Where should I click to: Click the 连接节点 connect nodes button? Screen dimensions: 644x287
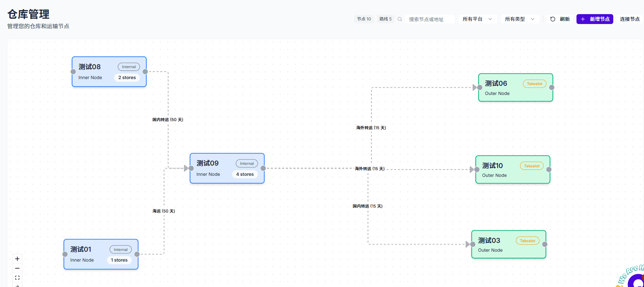pyautogui.click(x=630, y=19)
